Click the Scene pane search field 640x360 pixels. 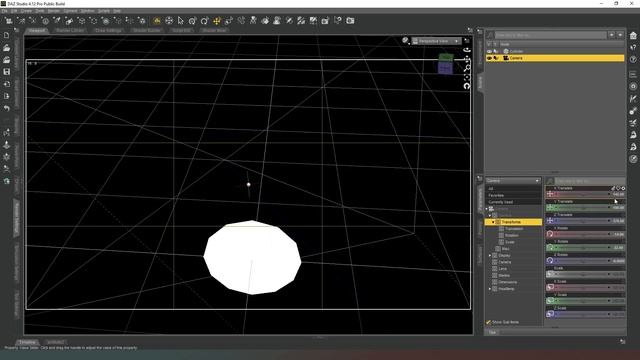551,36
